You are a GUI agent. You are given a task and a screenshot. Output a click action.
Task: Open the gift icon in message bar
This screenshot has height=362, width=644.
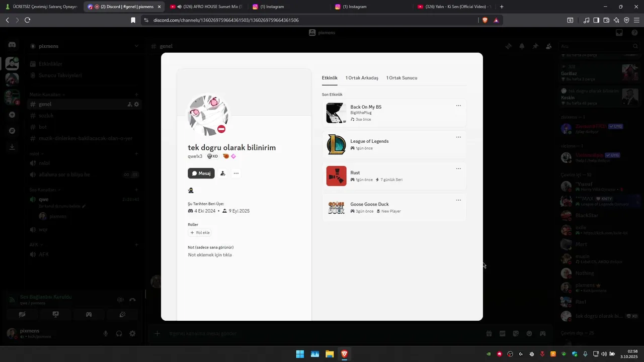coord(489,333)
